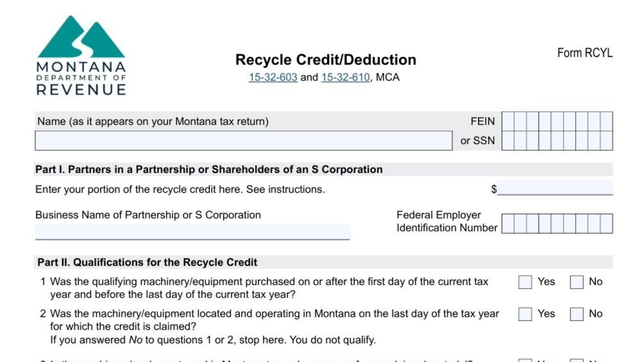Open the 15-32-603 statute link
644x362 pixels.
pyautogui.click(x=273, y=77)
